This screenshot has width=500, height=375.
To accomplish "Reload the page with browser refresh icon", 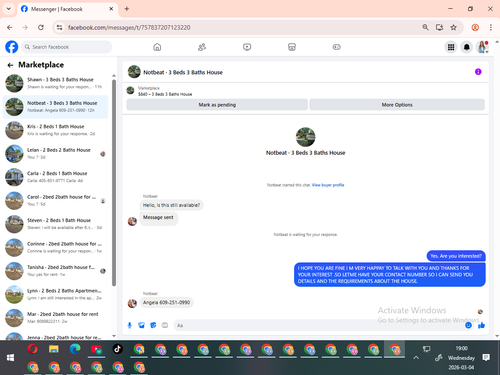I will [41, 27].
